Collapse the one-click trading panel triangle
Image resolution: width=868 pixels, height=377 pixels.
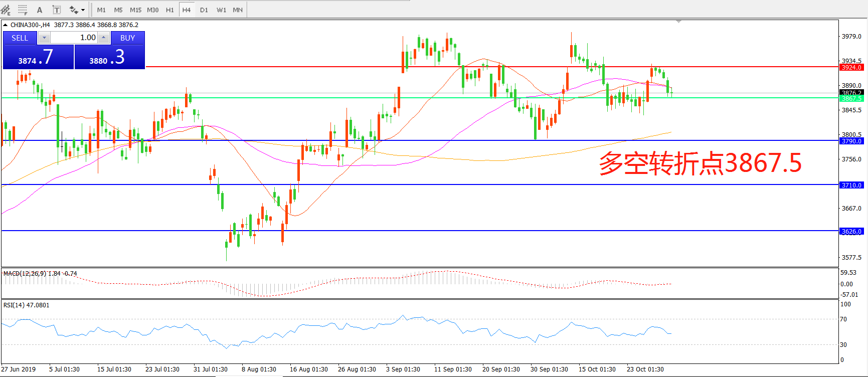click(x=6, y=25)
